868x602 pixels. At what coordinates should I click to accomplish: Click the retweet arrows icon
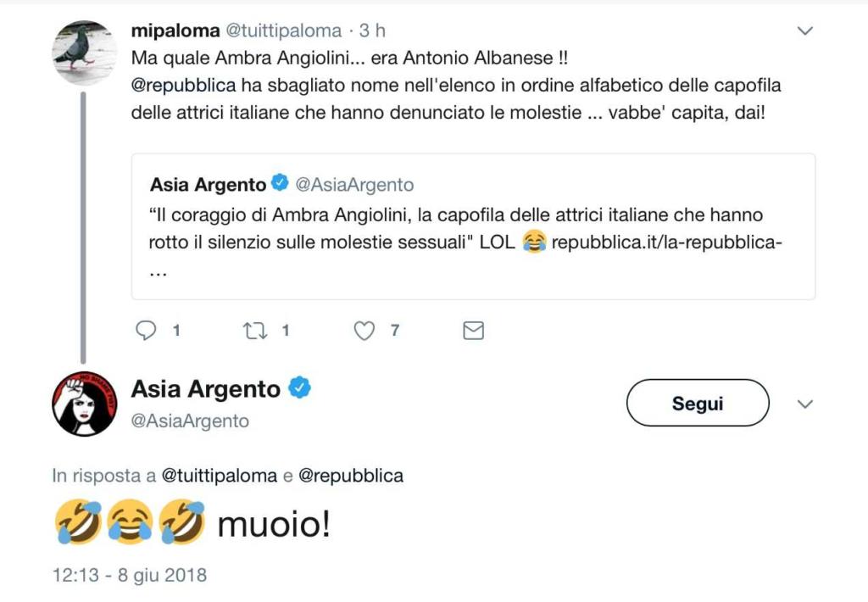click(255, 331)
